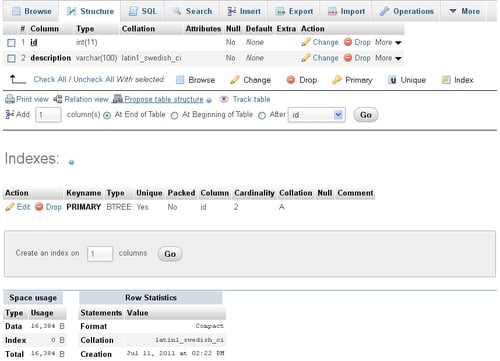Open the After column dropdown showing id
This screenshot has height=361, width=500.
(x=316, y=115)
